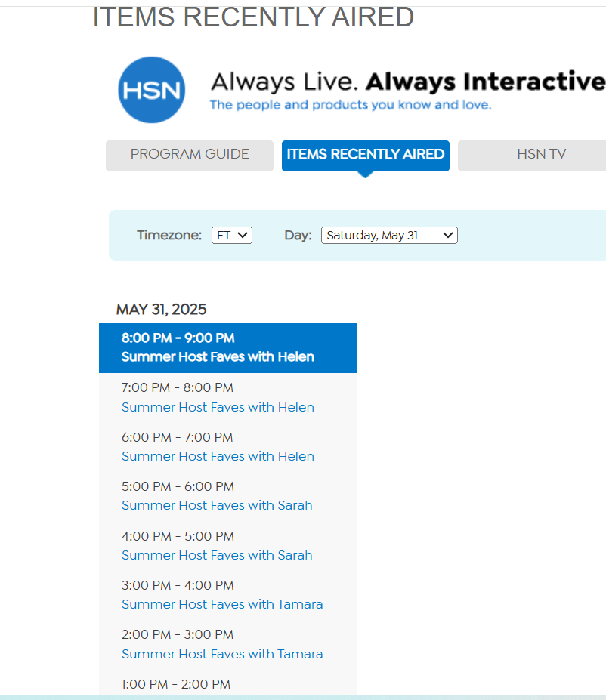Click the HSN logo icon
Image resolution: width=606 pixels, height=700 pixels.
[151, 89]
